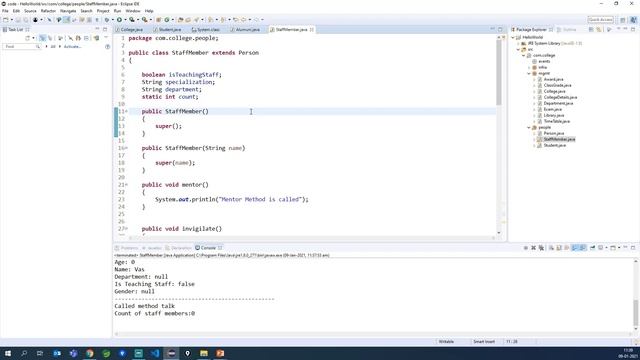640x360 pixels.
Task: Click the Quick Access field
Action: click(600, 20)
